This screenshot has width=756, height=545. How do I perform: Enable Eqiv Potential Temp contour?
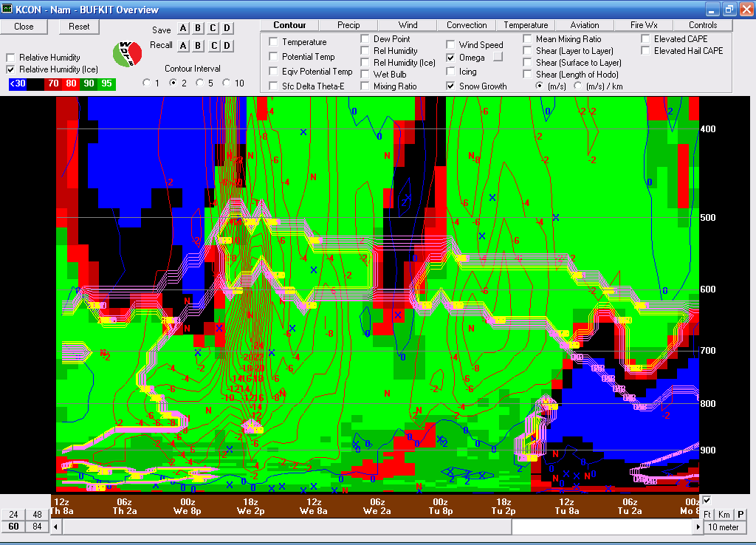click(x=273, y=71)
